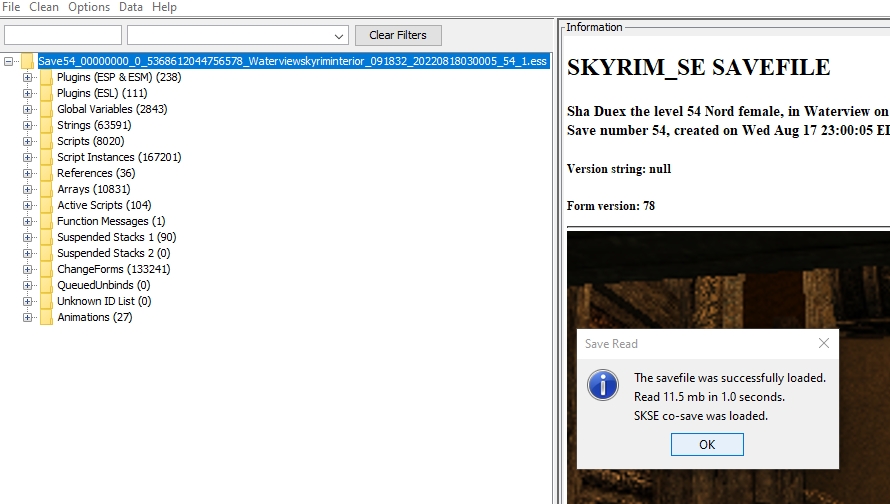Image resolution: width=890 pixels, height=504 pixels.
Task: Click folder icon for Active Scripts
Action: pos(47,205)
